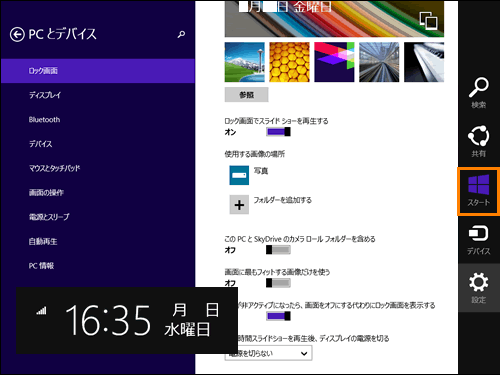Screen dimensions: 500x375
Task: Click the 写真 folder icon
Action: 239,175
